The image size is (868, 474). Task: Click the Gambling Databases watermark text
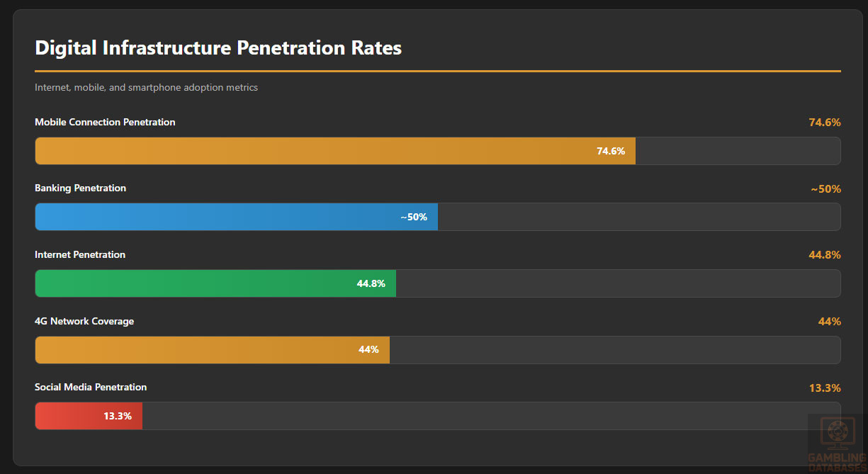click(x=837, y=463)
